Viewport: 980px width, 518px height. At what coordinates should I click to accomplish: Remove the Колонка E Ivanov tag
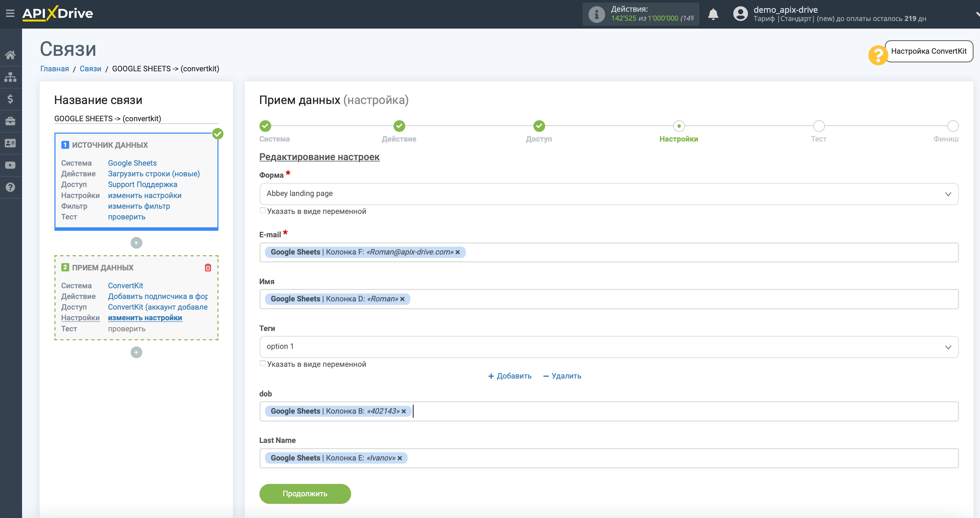coord(399,458)
